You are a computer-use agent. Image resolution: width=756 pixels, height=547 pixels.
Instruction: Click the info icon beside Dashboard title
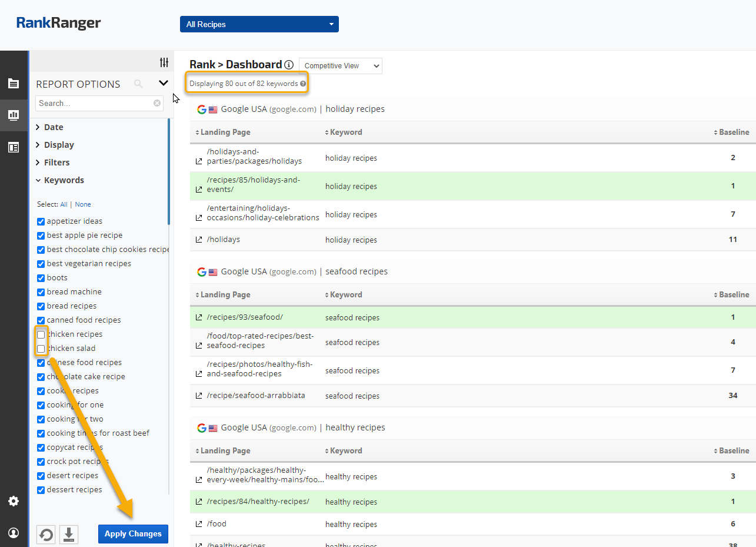289,65
